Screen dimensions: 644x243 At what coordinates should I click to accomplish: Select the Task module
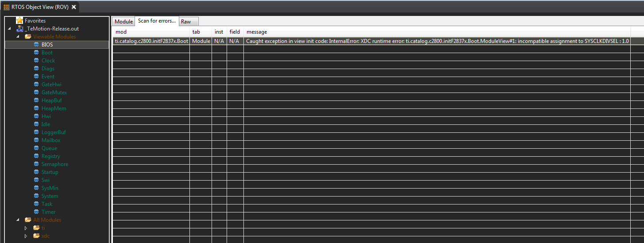46,204
